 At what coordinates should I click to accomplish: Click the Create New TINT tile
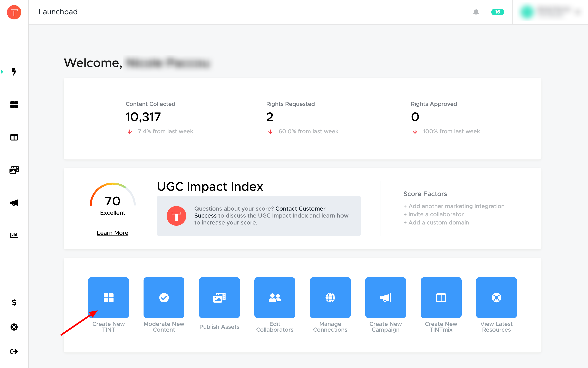(108, 297)
